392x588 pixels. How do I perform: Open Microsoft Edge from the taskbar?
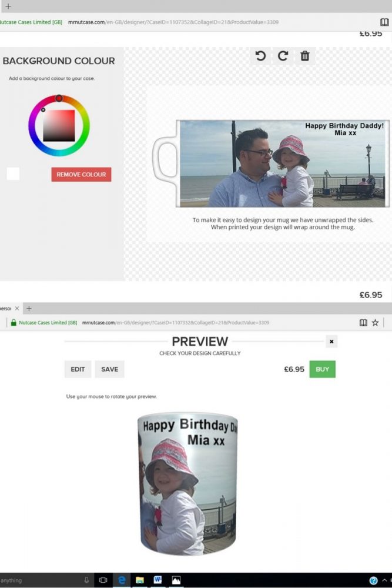coord(122,580)
